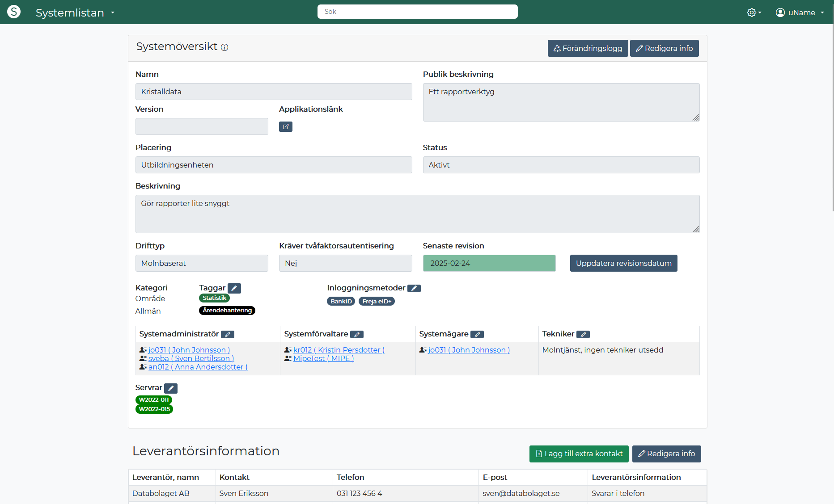Viewport: 834px width, 504px height.
Task: Click the Placering field Utbildningsenheten
Action: [274, 165]
